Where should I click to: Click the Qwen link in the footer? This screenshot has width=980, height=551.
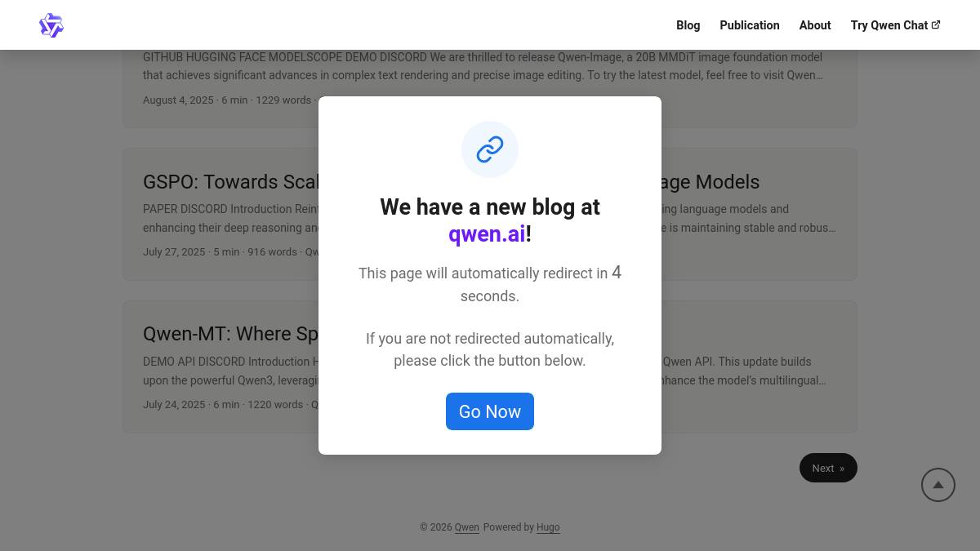pos(466,527)
